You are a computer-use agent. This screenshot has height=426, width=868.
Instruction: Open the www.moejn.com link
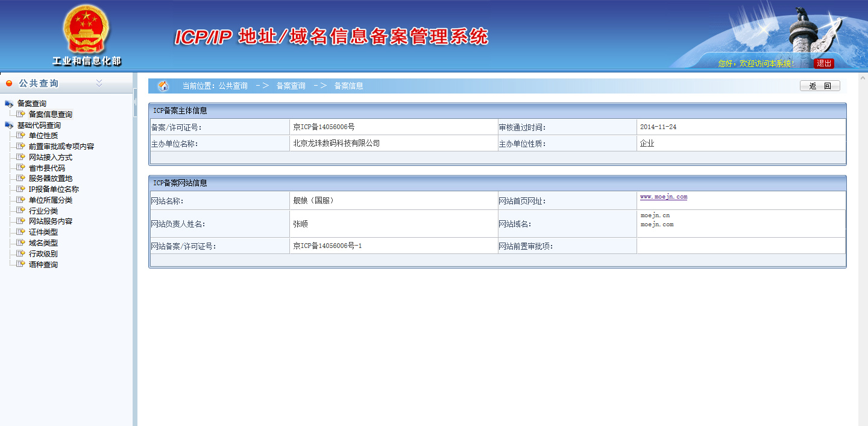[663, 197]
